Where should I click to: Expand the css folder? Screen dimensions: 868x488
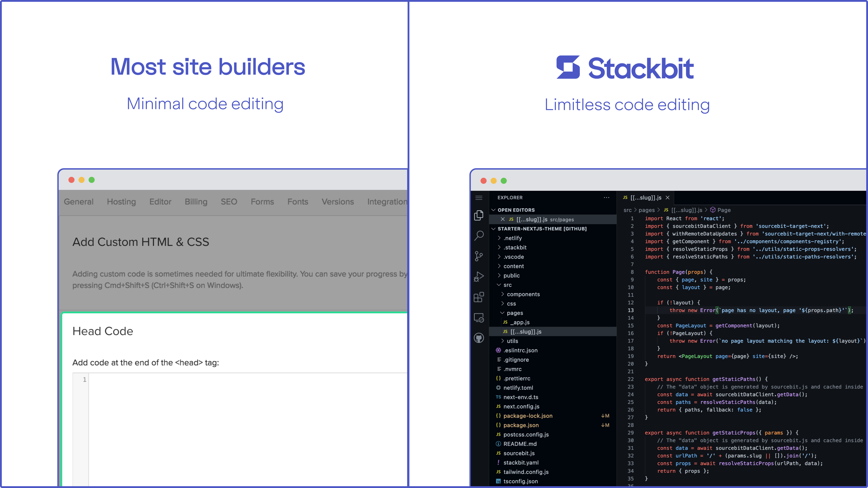[x=502, y=303]
